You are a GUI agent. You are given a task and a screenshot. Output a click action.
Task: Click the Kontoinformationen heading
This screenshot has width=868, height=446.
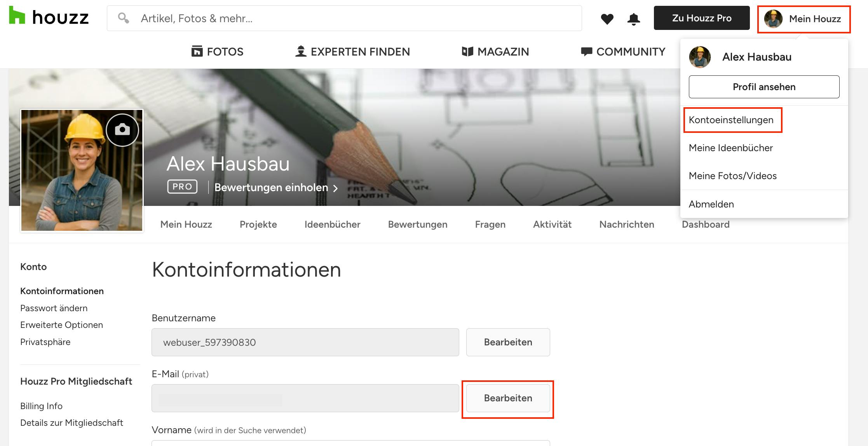point(246,270)
